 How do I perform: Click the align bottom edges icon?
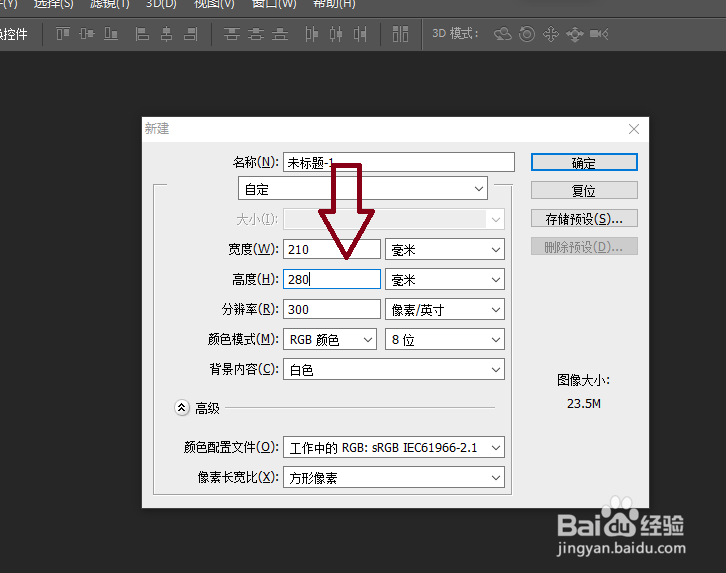(x=111, y=34)
